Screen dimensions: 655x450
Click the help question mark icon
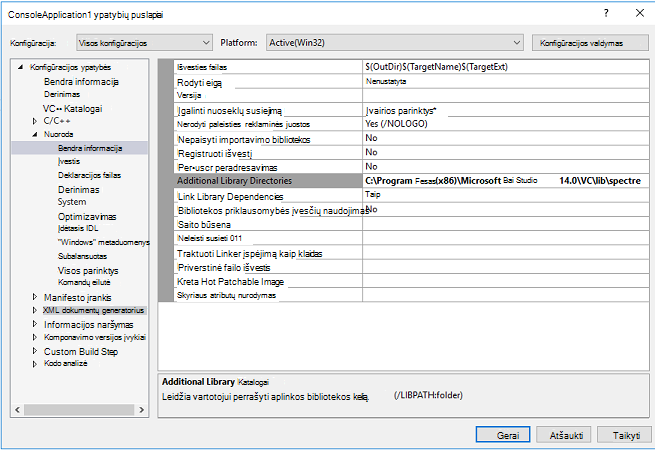[x=606, y=13]
